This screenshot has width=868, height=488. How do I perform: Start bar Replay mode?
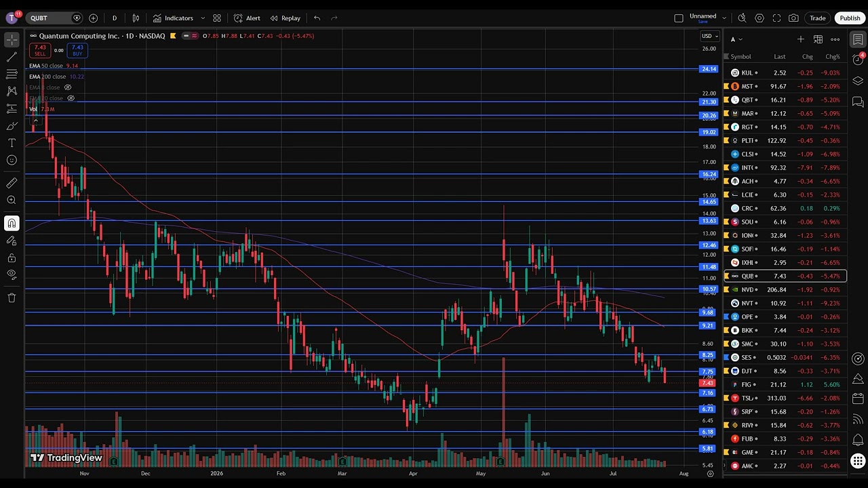[x=285, y=18]
